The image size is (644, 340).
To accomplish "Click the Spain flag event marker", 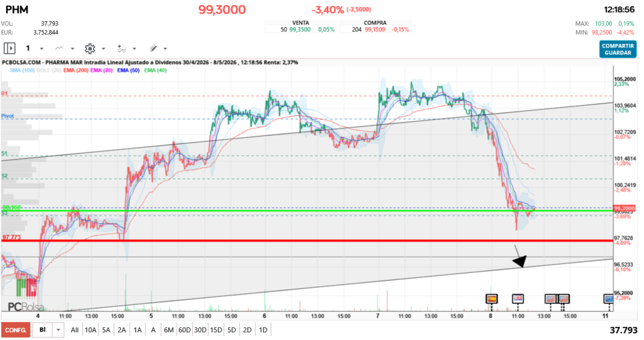I will pos(491,298).
